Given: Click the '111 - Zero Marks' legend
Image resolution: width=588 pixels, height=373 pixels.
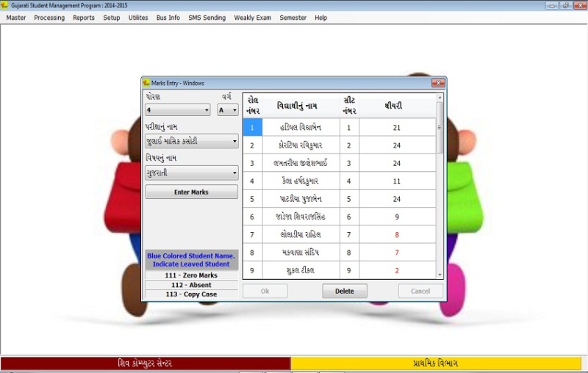Looking at the screenshot, I should click(191, 275).
